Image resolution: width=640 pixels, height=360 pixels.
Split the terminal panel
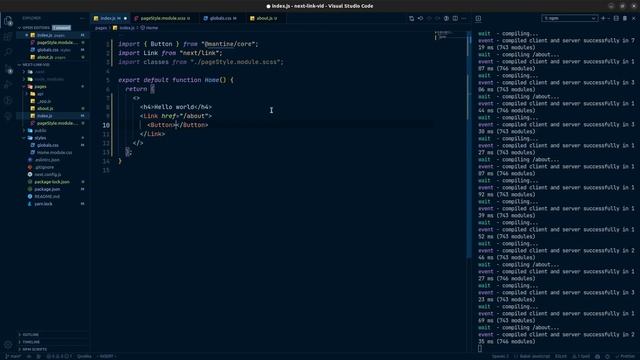(616, 18)
